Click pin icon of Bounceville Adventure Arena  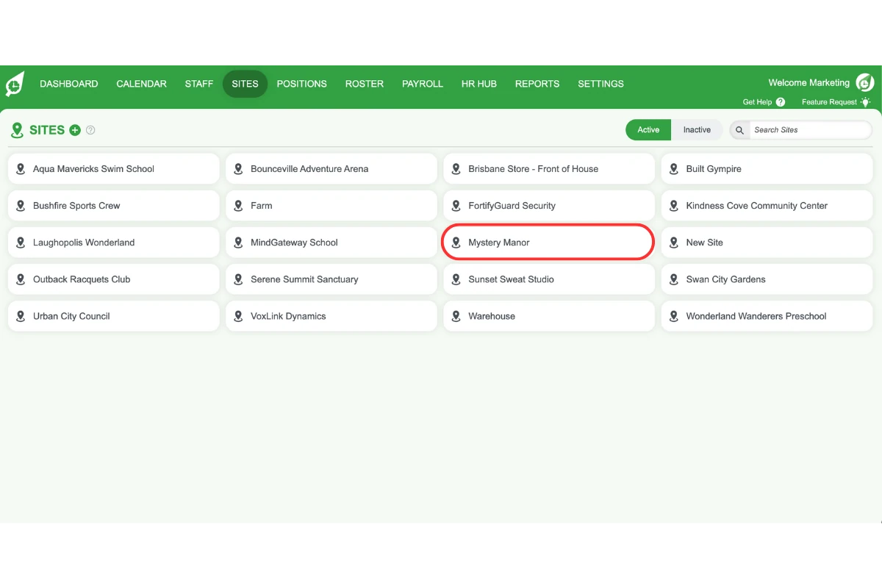point(238,169)
